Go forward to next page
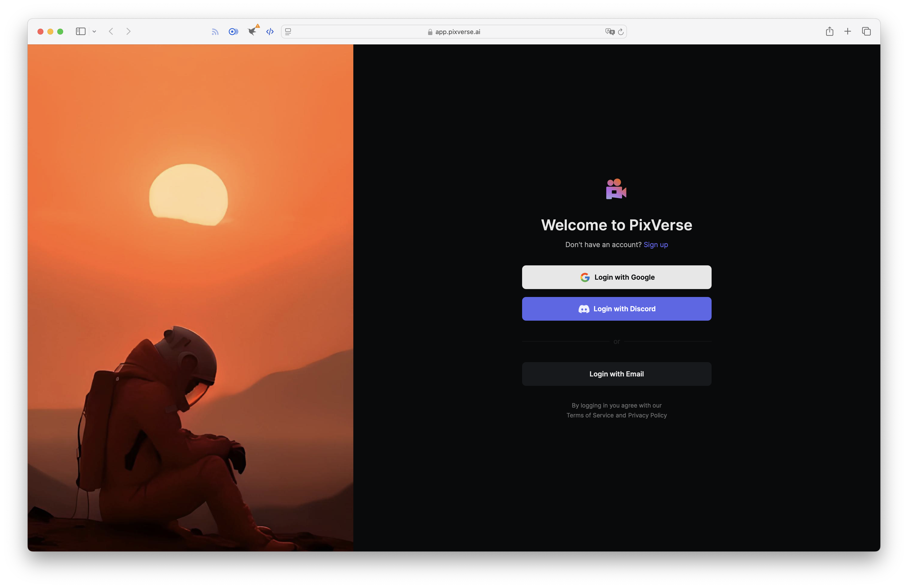Screen dimensions: 908x588 129,31
